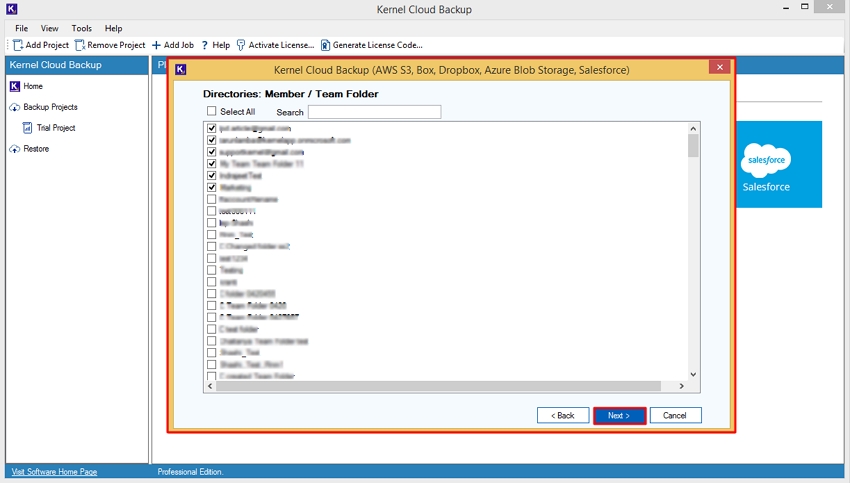Open the View menu
850x483 pixels.
[x=50, y=29]
